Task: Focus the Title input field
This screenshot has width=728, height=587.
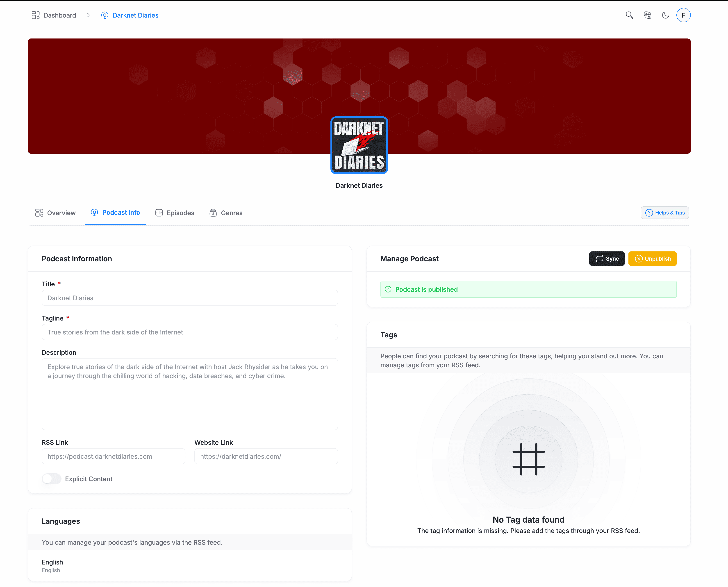Action: click(189, 298)
